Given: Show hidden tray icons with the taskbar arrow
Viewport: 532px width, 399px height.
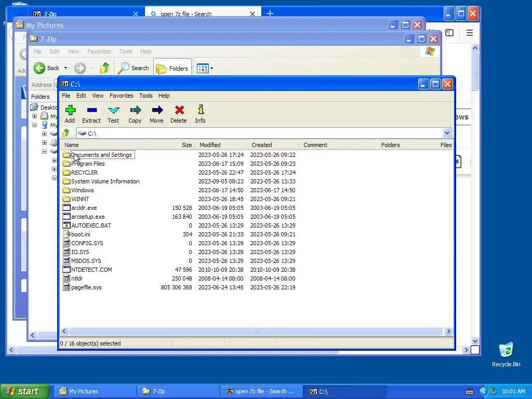Looking at the screenshot, I should pos(484,391).
